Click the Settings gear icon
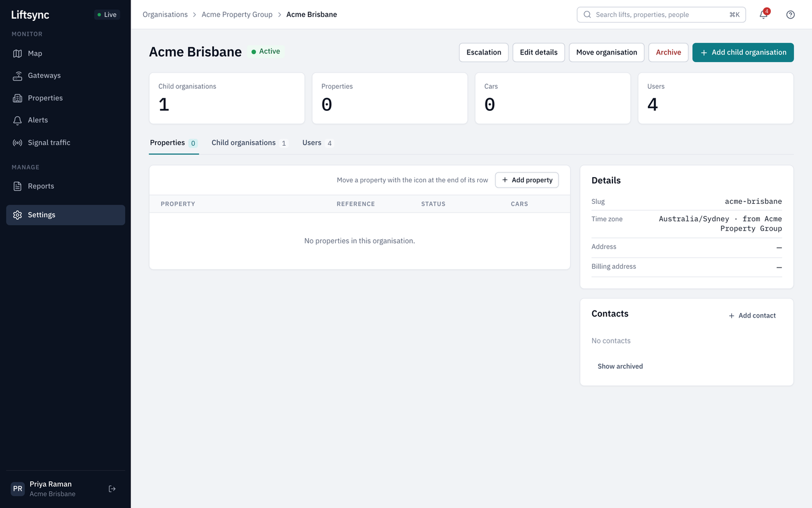The height and width of the screenshot is (508, 812). click(17, 215)
